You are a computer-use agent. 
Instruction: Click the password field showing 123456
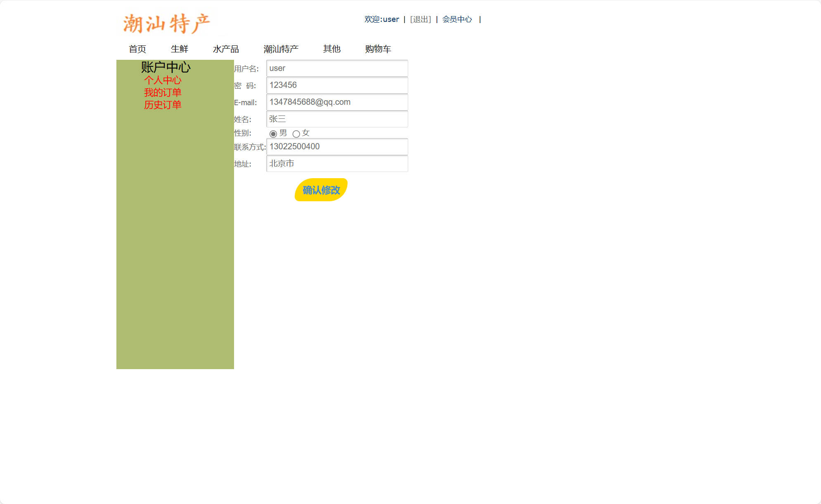336,85
